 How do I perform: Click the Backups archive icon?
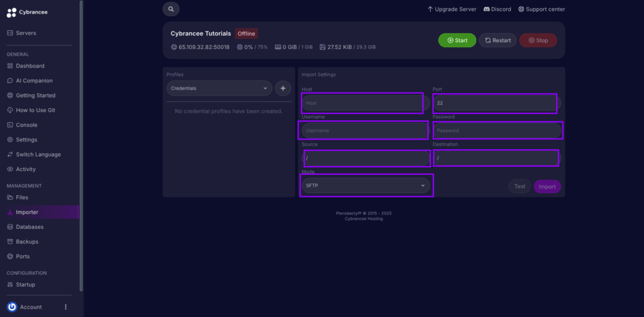[10, 242]
